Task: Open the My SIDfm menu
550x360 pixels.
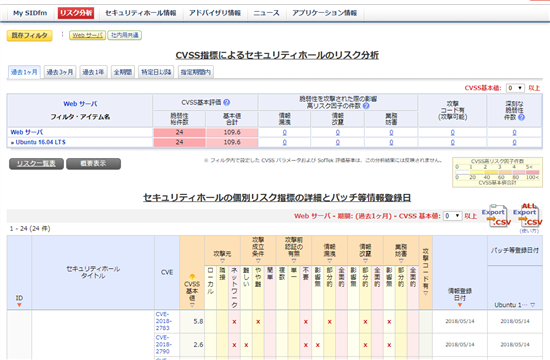Action: [30, 13]
